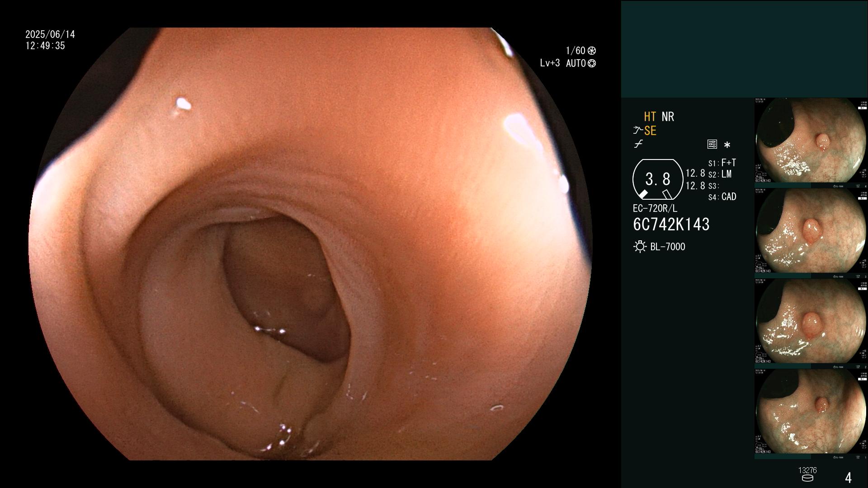
Task: Click the storage disk icon under 13276
Action: 807,478
